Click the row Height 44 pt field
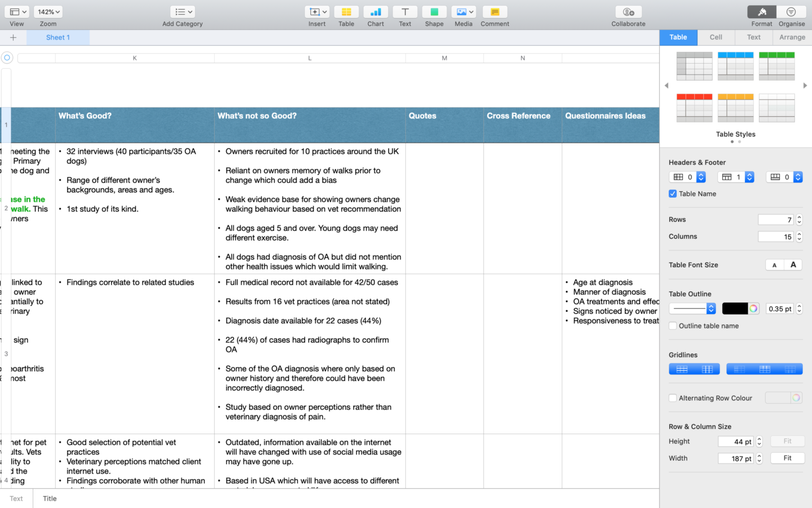The height and width of the screenshot is (508, 812). pyautogui.click(x=736, y=441)
